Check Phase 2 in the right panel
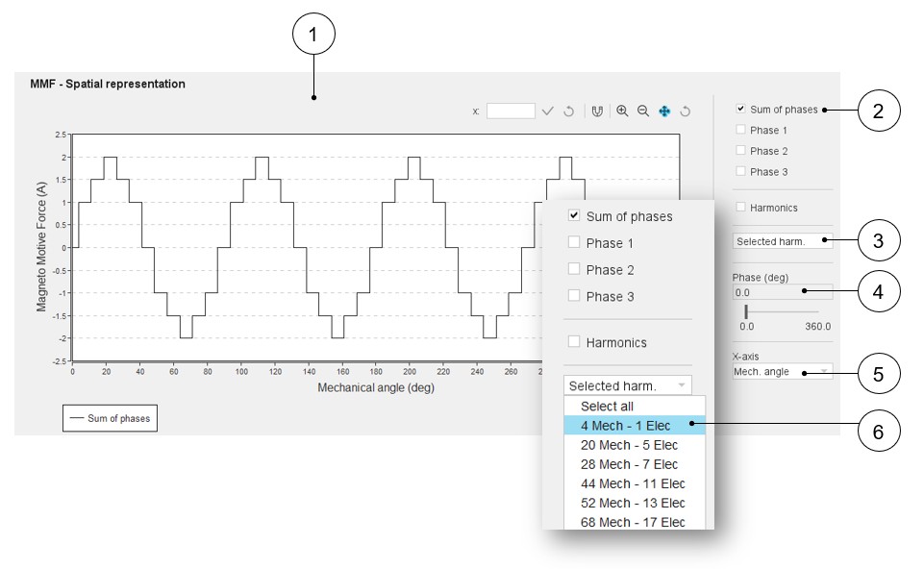The width and height of the screenshot is (924, 569). 740,151
